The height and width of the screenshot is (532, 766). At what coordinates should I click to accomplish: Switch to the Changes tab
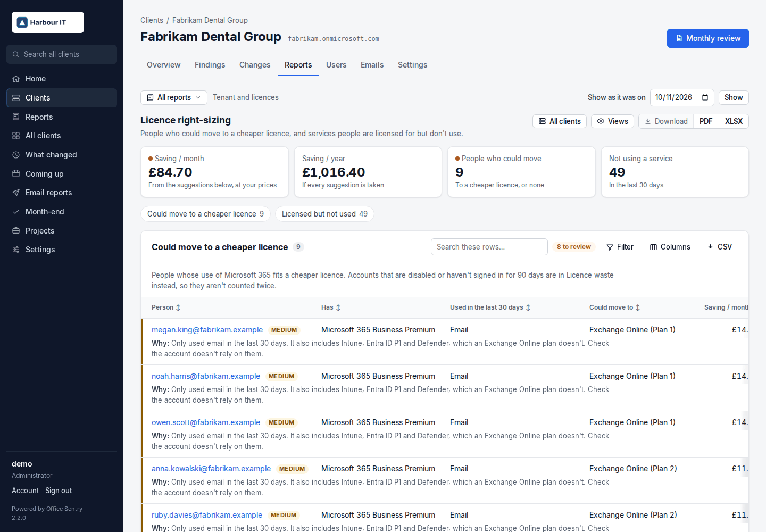[255, 65]
